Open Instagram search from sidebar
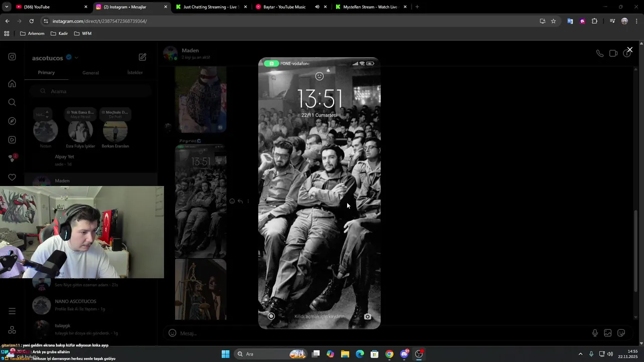This screenshot has height=362, width=644. point(12,102)
